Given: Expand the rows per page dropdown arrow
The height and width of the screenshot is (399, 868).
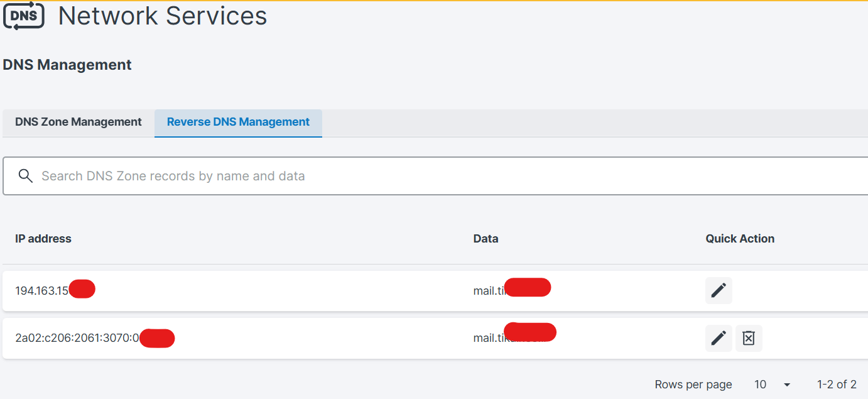Looking at the screenshot, I should 786,385.
